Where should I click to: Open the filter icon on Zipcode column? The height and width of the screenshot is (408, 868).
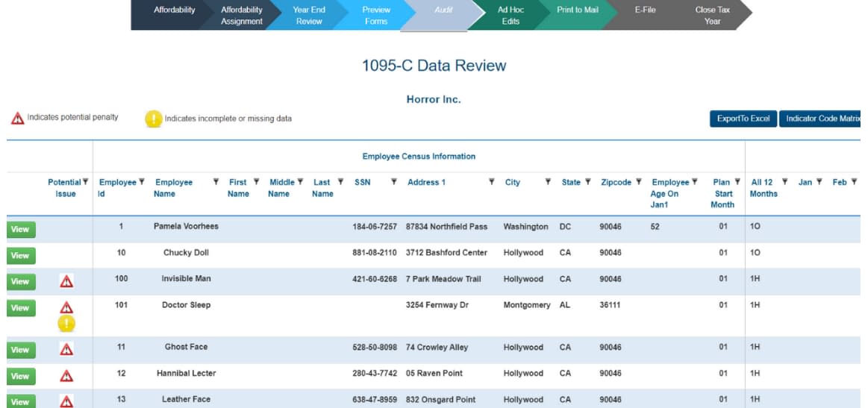[x=638, y=182]
